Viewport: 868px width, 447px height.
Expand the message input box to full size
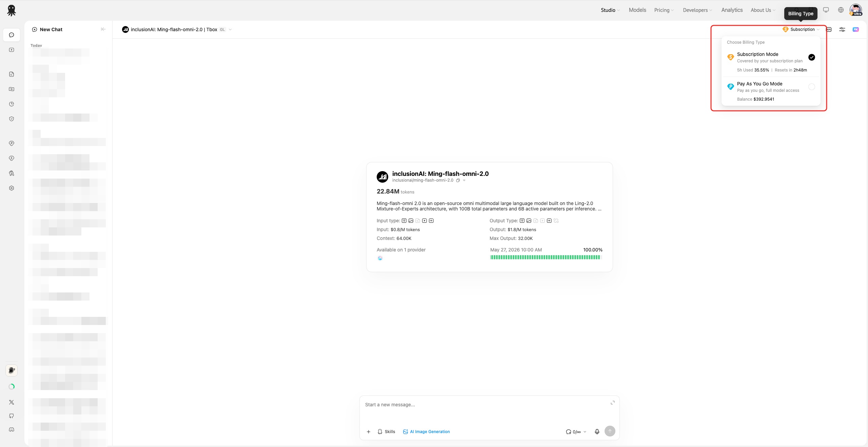point(613,403)
